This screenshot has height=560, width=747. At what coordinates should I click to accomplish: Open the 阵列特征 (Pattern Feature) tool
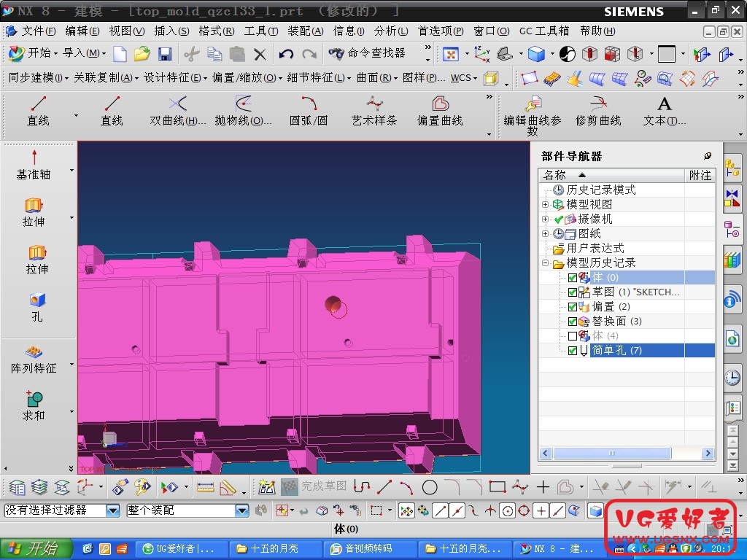pyautogui.click(x=34, y=351)
